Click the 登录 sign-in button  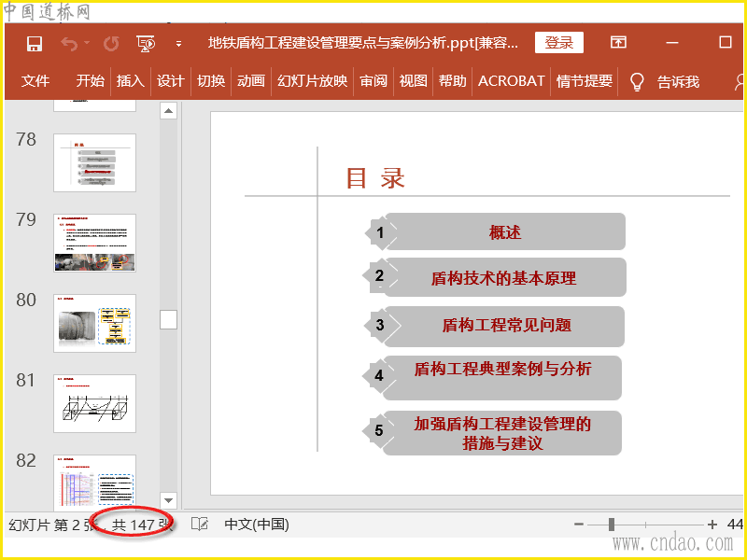[x=558, y=43]
